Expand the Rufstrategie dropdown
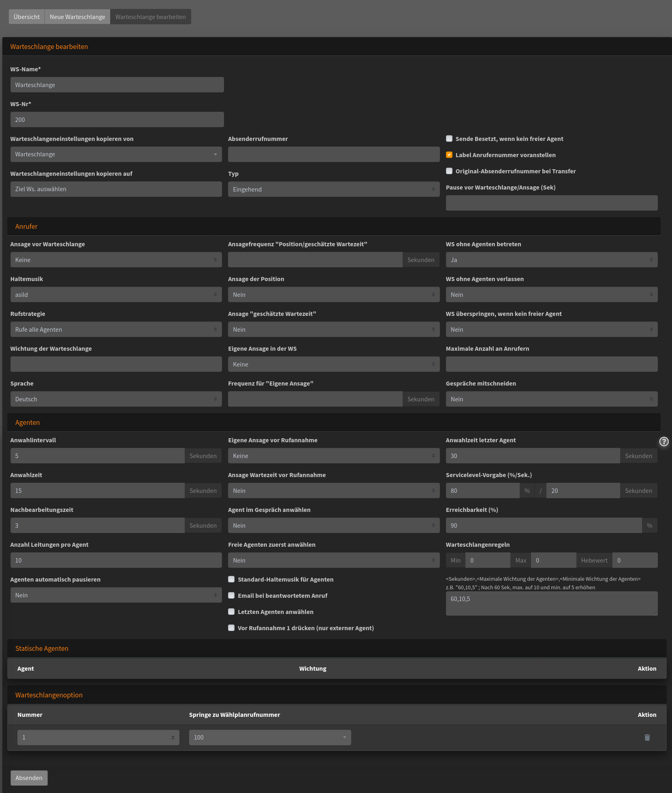This screenshot has height=793, width=672. point(116,329)
